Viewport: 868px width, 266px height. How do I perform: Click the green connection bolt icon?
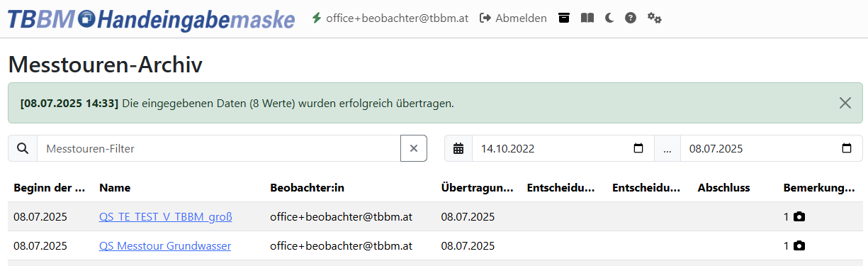coord(317,18)
